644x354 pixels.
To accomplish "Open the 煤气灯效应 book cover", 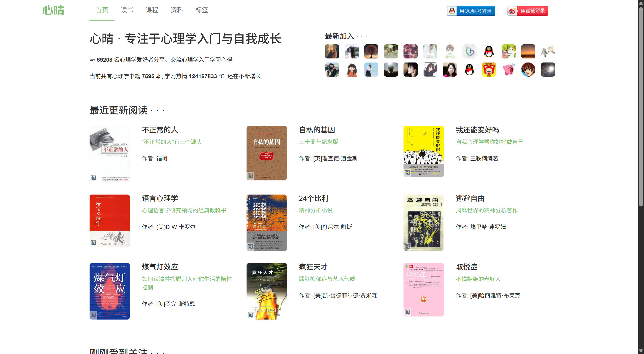I will (109, 291).
